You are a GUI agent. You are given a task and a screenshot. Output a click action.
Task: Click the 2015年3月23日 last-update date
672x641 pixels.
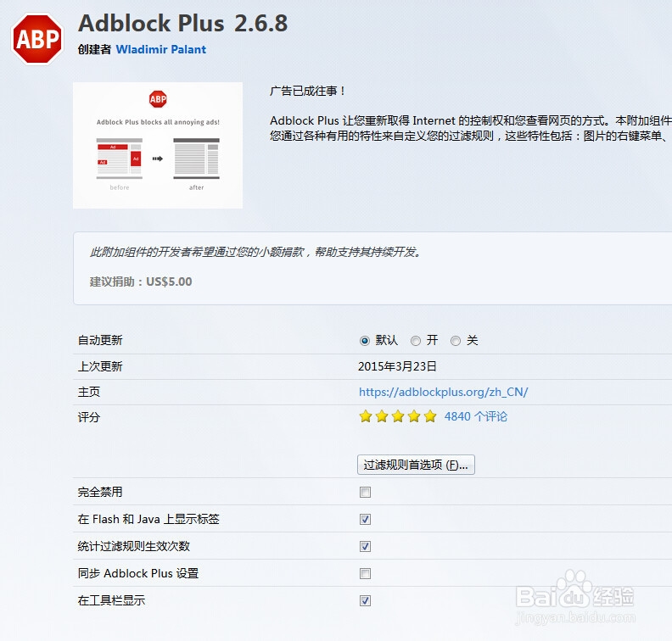(x=397, y=366)
